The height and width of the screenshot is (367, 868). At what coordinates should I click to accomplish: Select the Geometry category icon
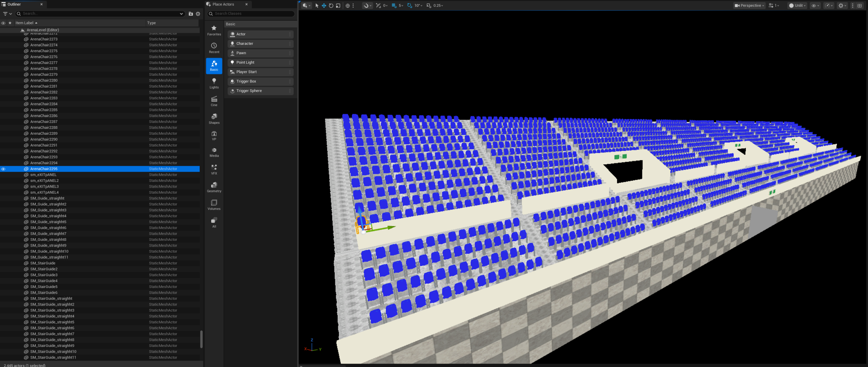(x=214, y=187)
